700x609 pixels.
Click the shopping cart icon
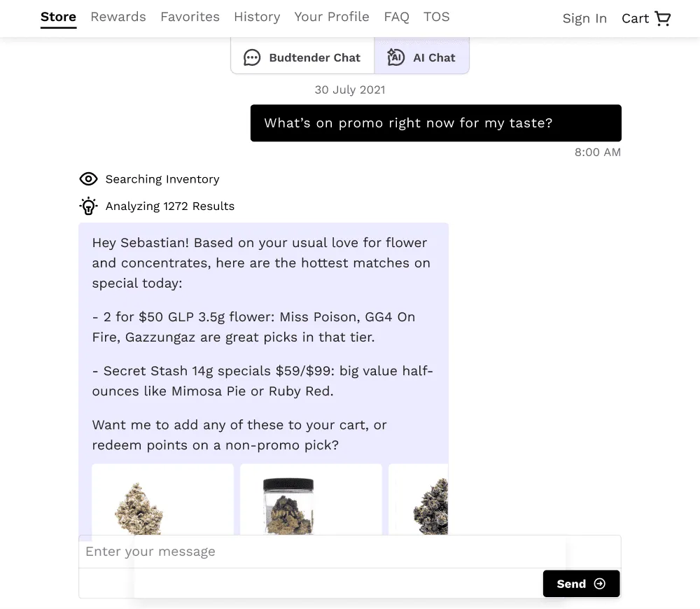tap(662, 18)
